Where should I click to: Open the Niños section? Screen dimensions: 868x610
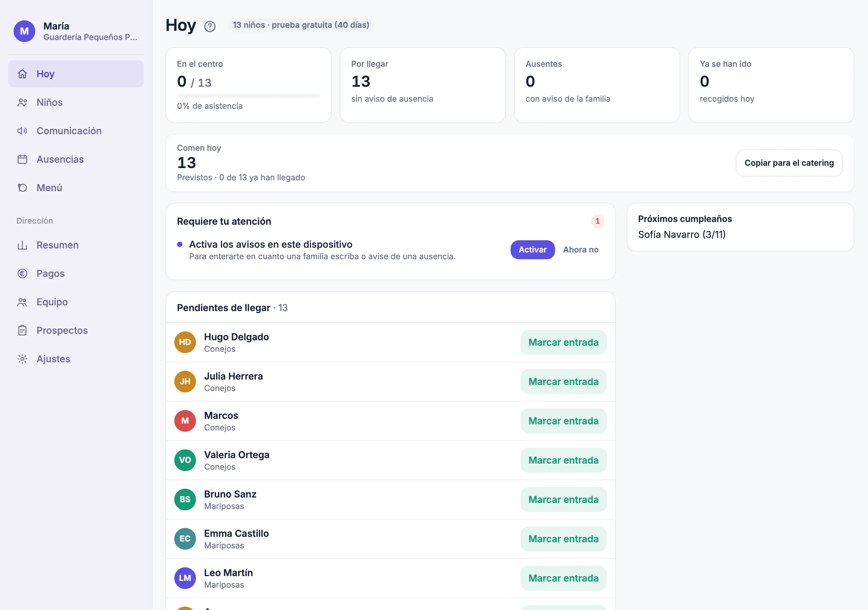pyautogui.click(x=76, y=102)
